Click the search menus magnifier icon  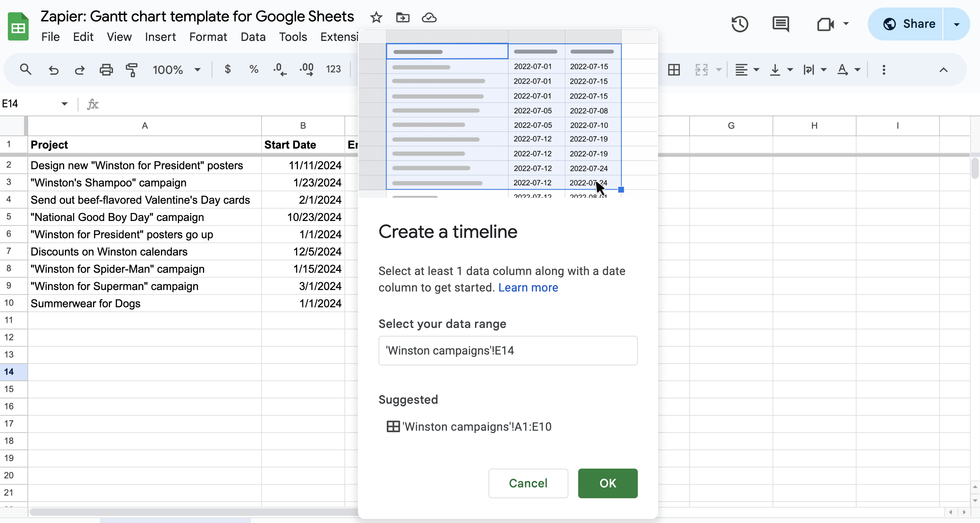click(26, 70)
